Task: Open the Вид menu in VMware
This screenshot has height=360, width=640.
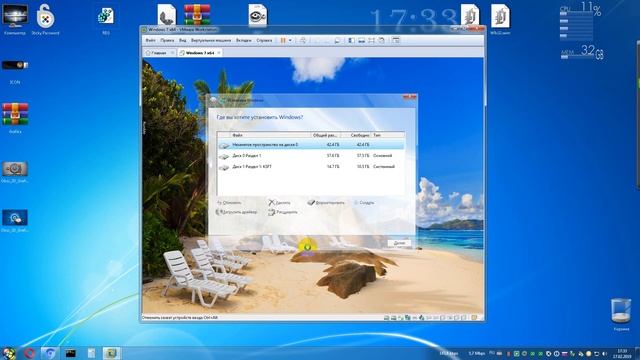Action: click(182, 40)
